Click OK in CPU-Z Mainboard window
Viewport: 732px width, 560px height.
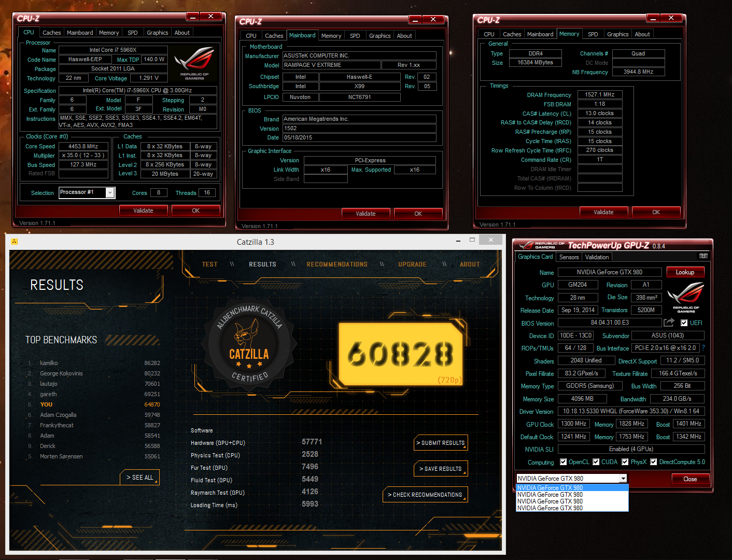418,214
